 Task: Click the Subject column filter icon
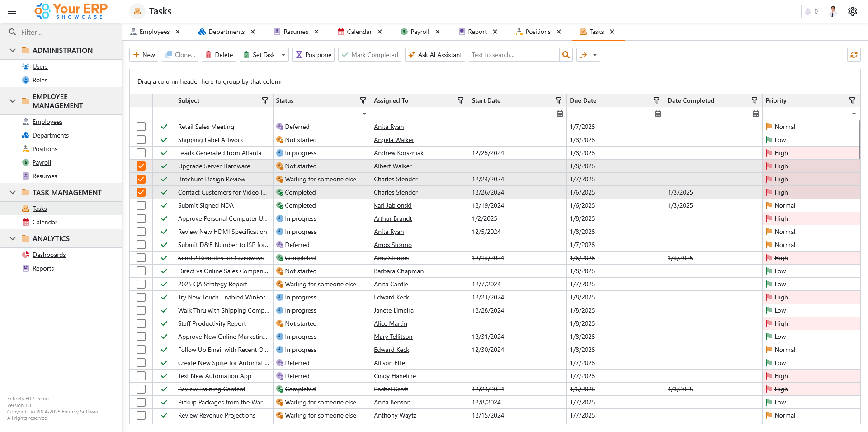[265, 100]
